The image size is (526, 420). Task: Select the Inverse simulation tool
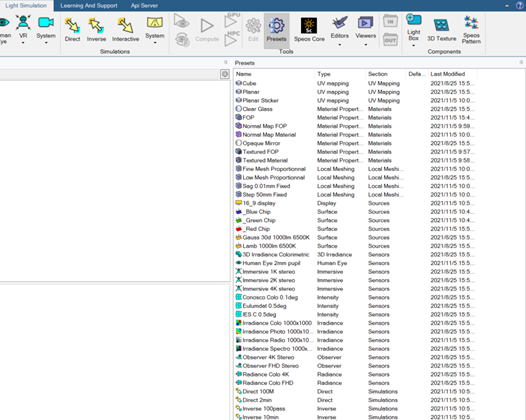click(96, 30)
